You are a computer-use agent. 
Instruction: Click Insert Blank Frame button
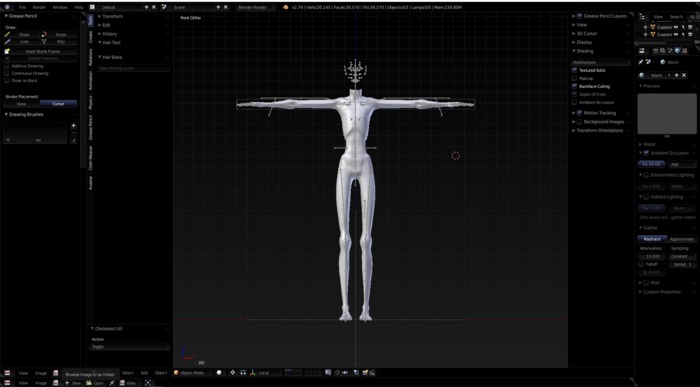pos(41,51)
